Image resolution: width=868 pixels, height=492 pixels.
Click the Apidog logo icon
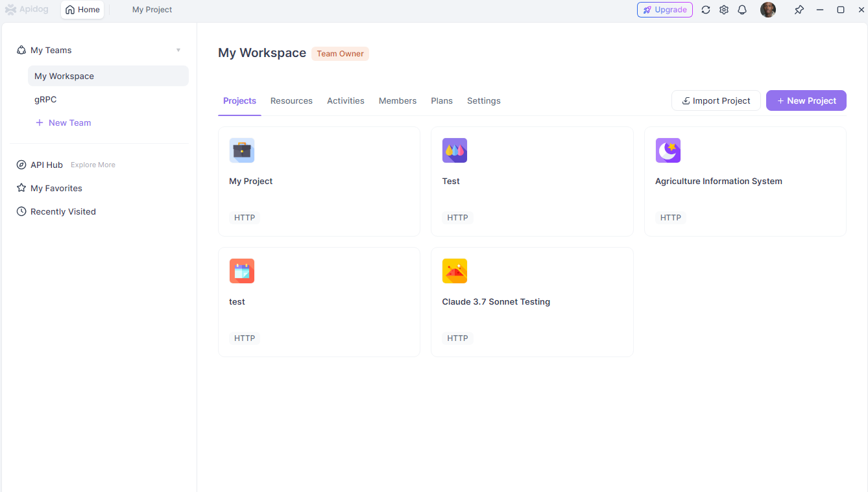[x=10, y=10]
